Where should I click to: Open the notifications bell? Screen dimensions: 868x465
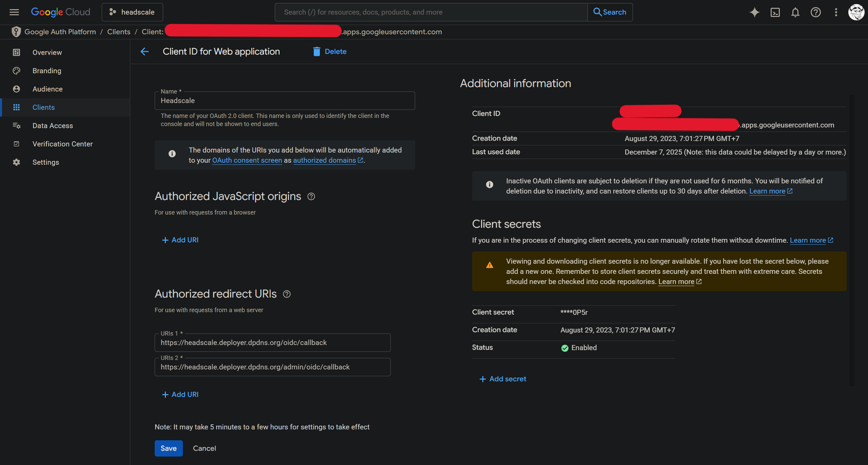click(795, 12)
